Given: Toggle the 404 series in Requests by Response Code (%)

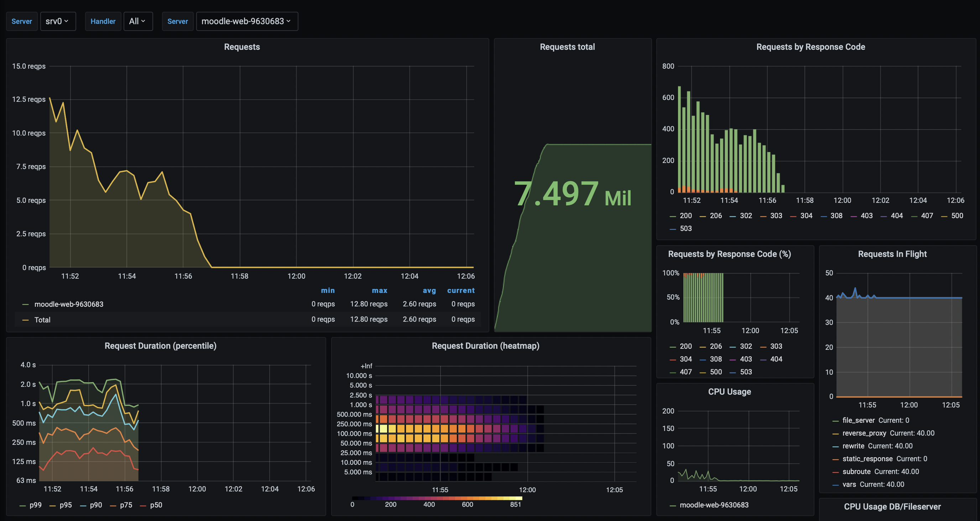Looking at the screenshot, I should (776, 359).
